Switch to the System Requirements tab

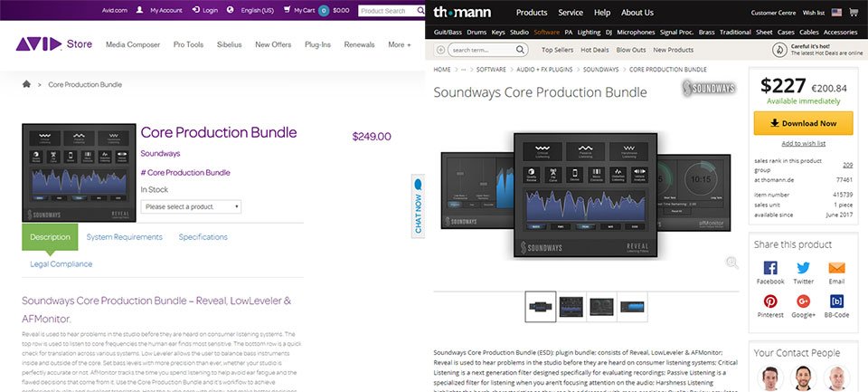(125, 237)
